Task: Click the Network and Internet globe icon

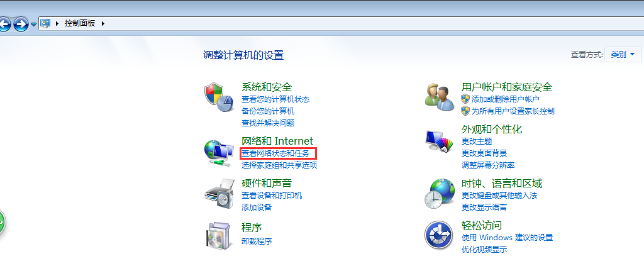Action: (218, 153)
